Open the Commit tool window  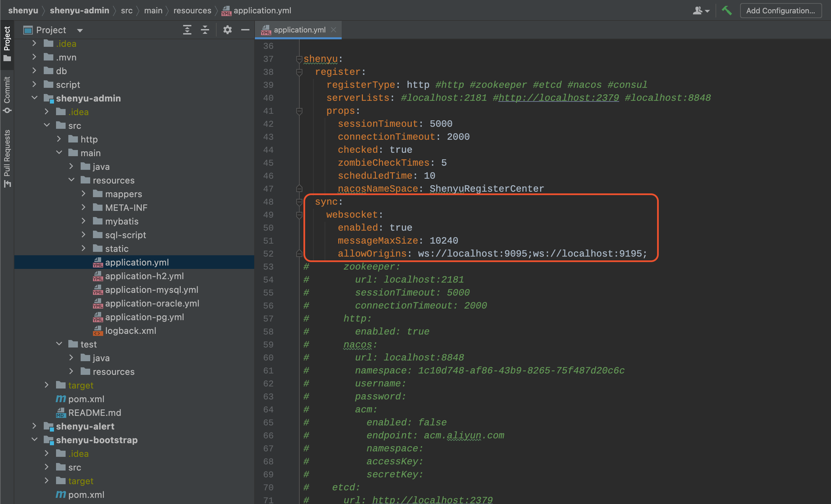click(7, 95)
